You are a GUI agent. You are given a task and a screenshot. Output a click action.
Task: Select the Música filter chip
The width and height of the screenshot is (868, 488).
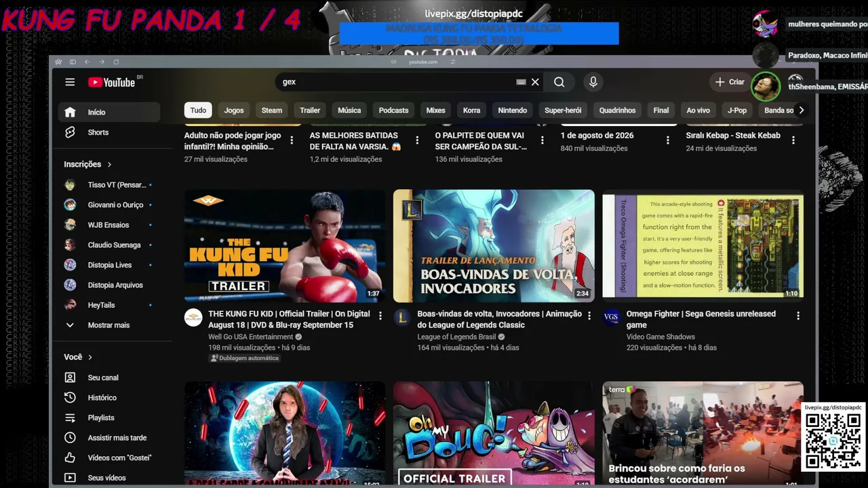pos(349,110)
